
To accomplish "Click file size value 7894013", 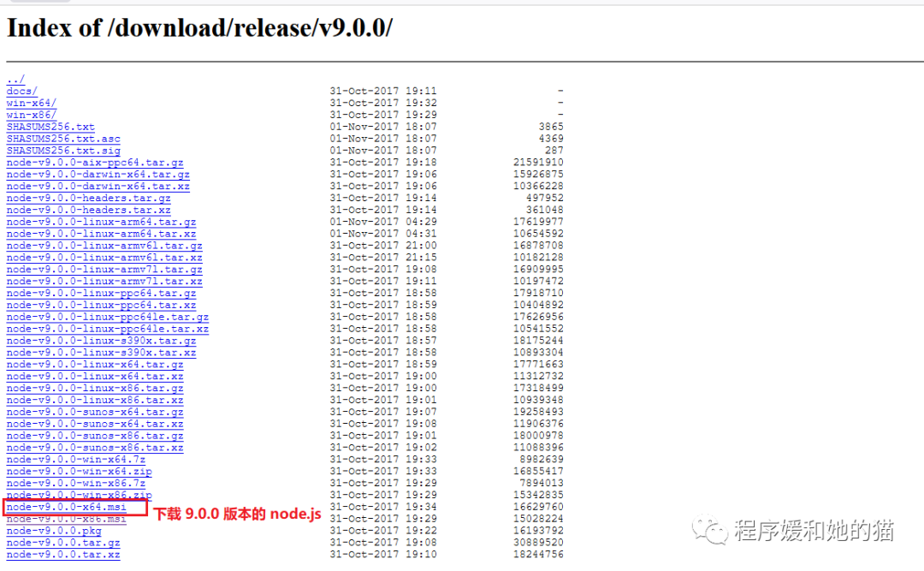I will (542, 483).
